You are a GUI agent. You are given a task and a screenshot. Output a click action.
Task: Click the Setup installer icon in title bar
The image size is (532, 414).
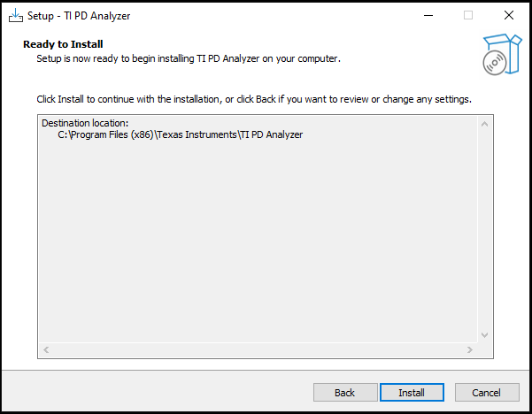(16, 16)
